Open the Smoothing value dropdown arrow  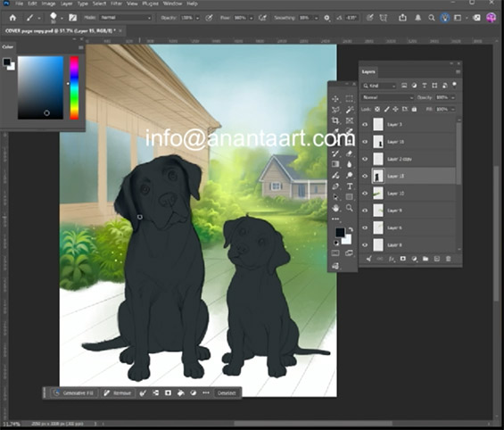pos(317,18)
